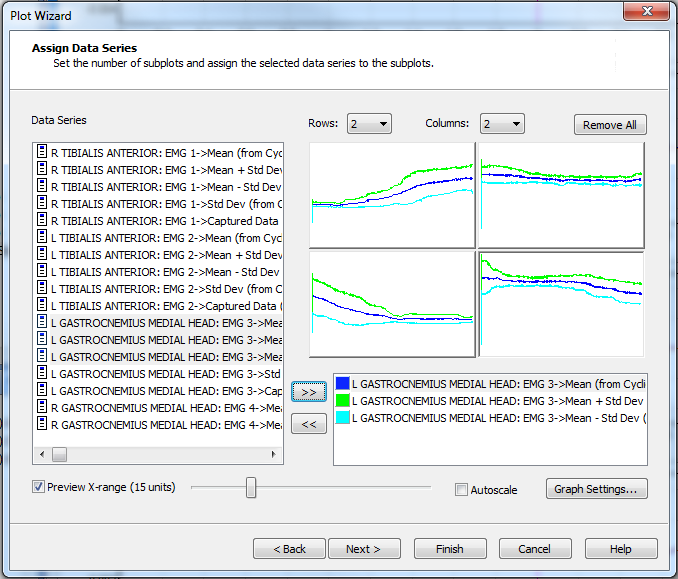The width and height of the screenshot is (678, 579).
Task: Select the top-left subplot preview
Action: pos(392,195)
